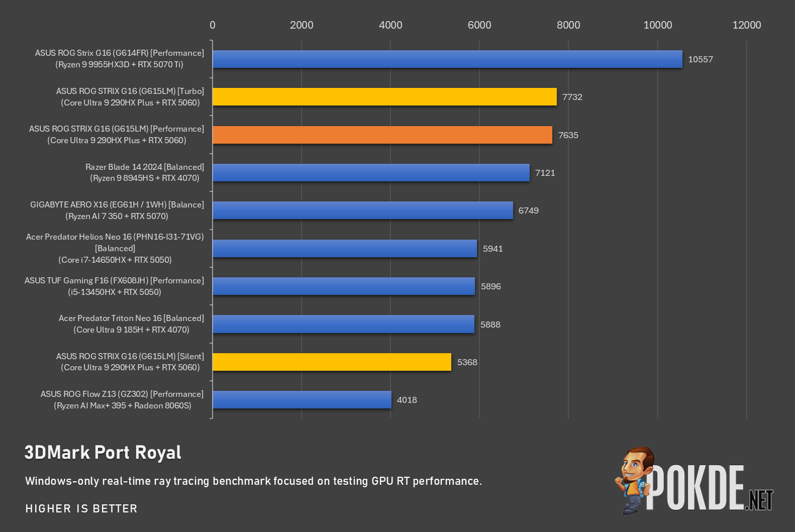795x532 pixels.
Task: Click the 12000 axis label
Action: (747, 25)
